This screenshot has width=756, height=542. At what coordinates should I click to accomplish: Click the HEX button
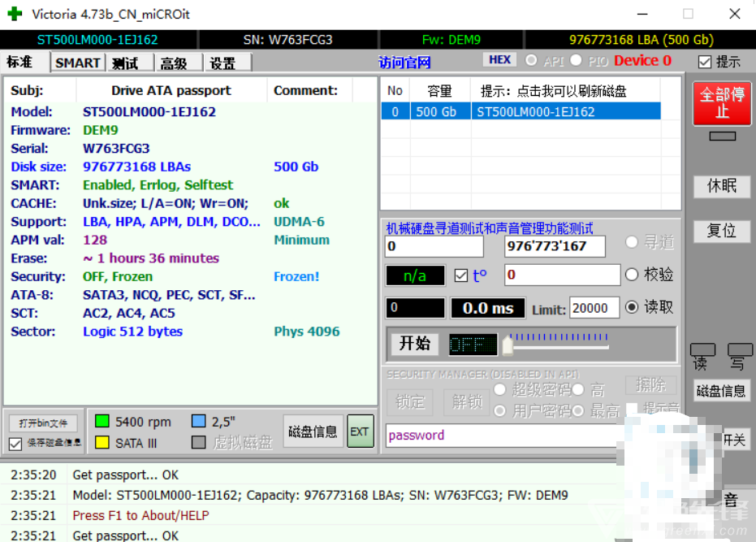pyautogui.click(x=499, y=60)
